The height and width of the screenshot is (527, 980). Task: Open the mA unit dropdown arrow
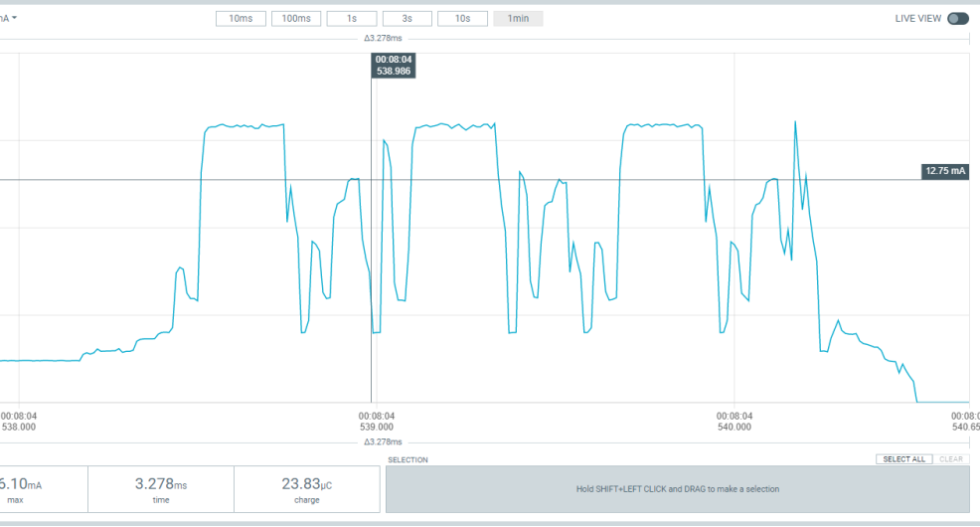(x=14, y=18)
